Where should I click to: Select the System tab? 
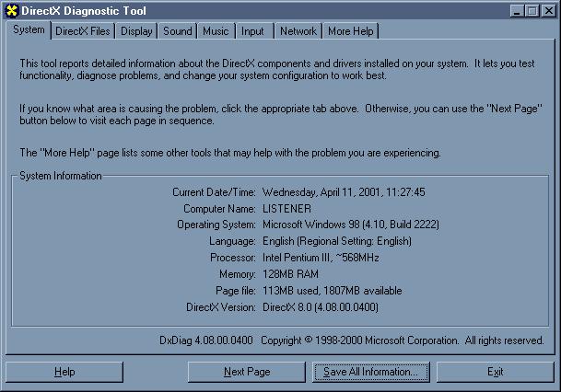coord(29,30)
